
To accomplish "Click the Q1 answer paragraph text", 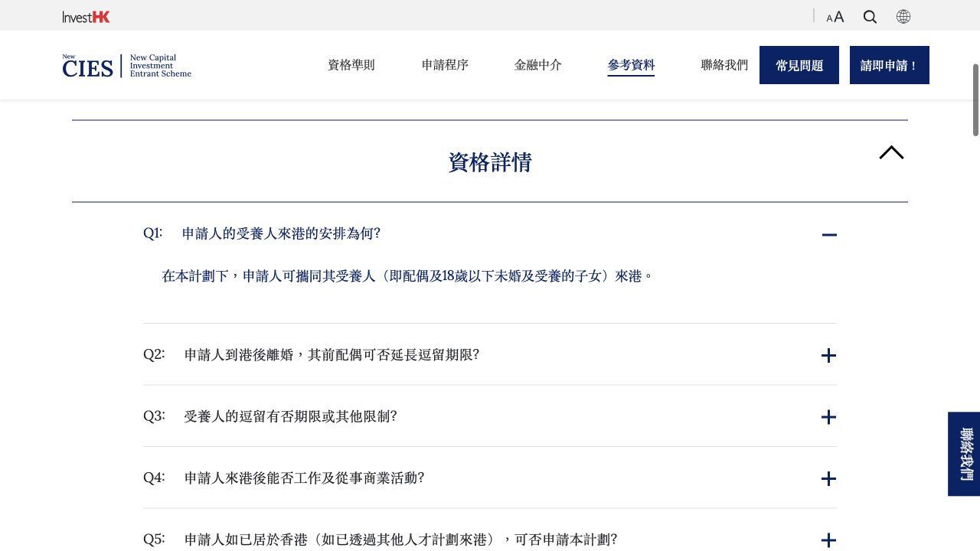I will tap(408, 276).
